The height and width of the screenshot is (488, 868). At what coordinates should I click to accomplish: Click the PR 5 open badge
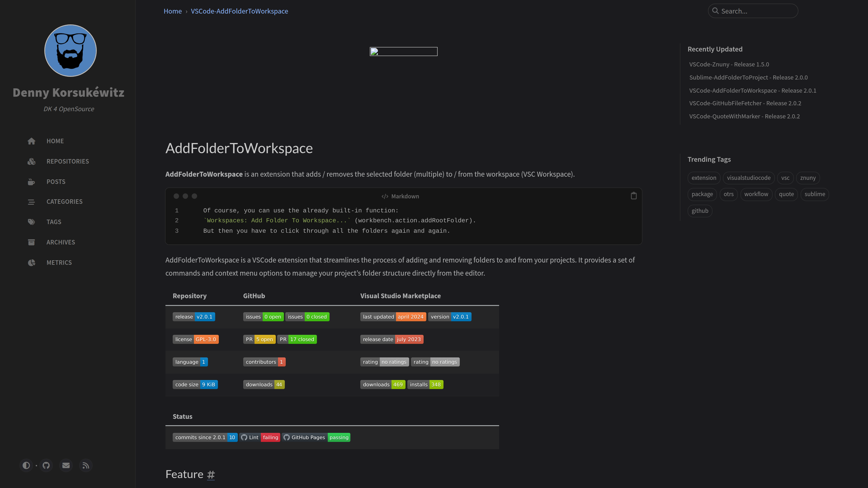pyautogui.click(x=259, y=340)
